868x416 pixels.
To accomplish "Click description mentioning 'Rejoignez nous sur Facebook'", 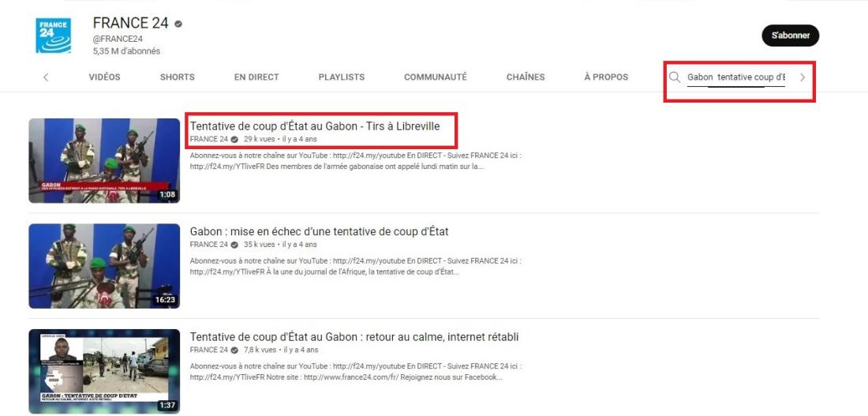I will pyautogui.click(x=355, y=372).
